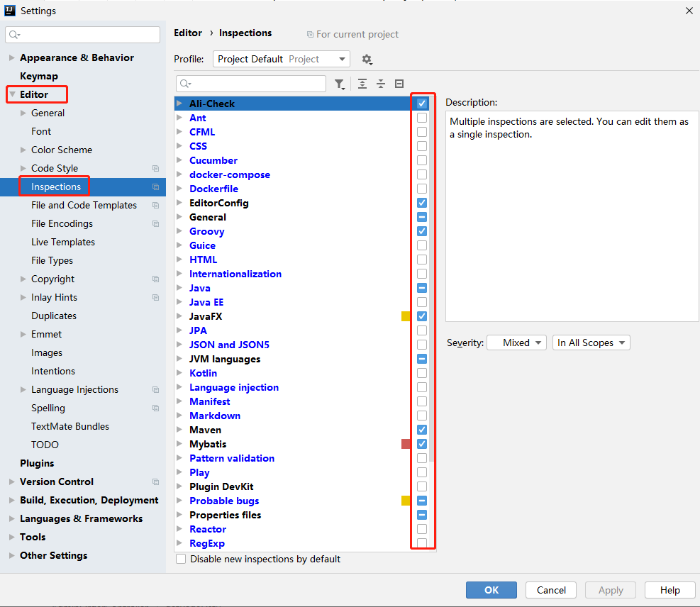The height and width of the screenshot is (607, 700).
Task: Expand the Appearance & Behavior section
Action: (12, 57)
